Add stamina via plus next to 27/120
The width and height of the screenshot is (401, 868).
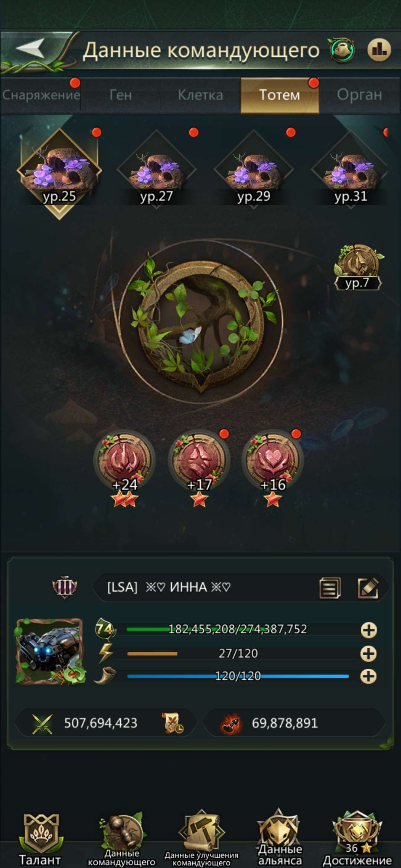tap(369, 654)
